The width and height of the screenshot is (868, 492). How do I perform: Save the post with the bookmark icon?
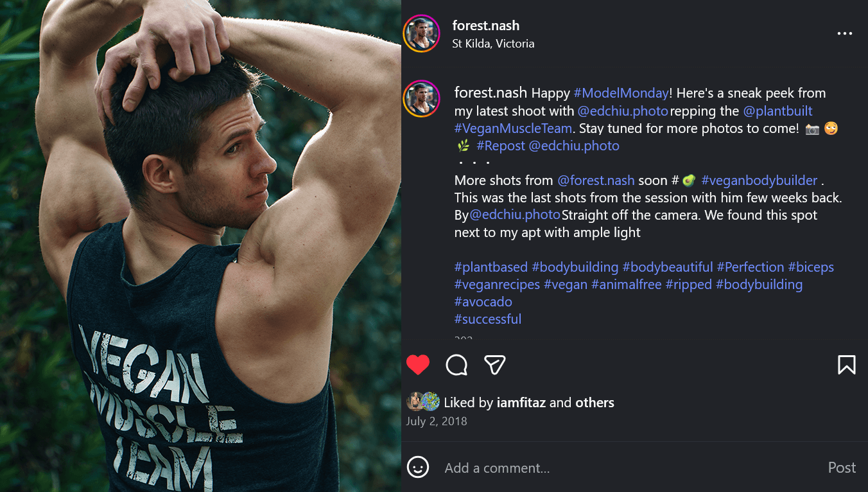846,365
